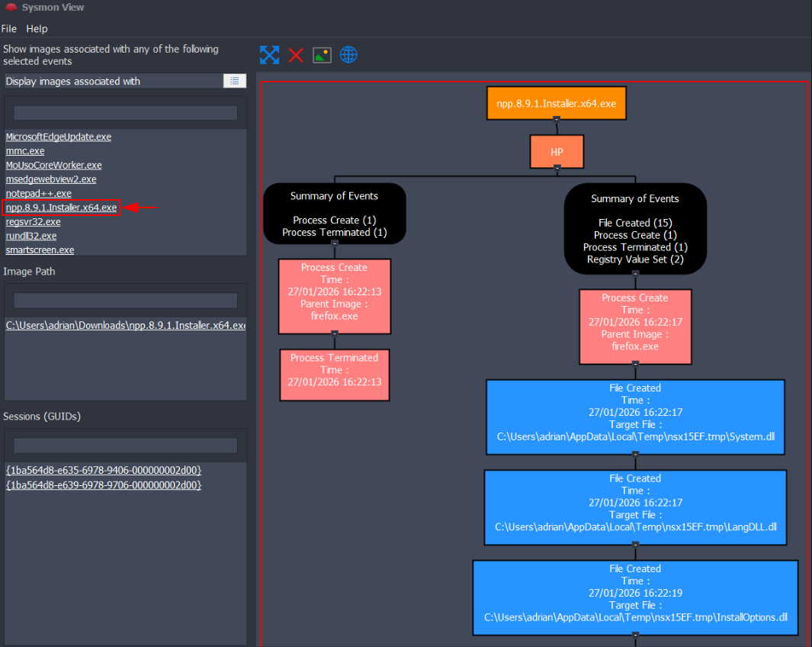Open the Display images associated with combo box
The width and height of the screenshot is (812, 647).
[113, 81]
